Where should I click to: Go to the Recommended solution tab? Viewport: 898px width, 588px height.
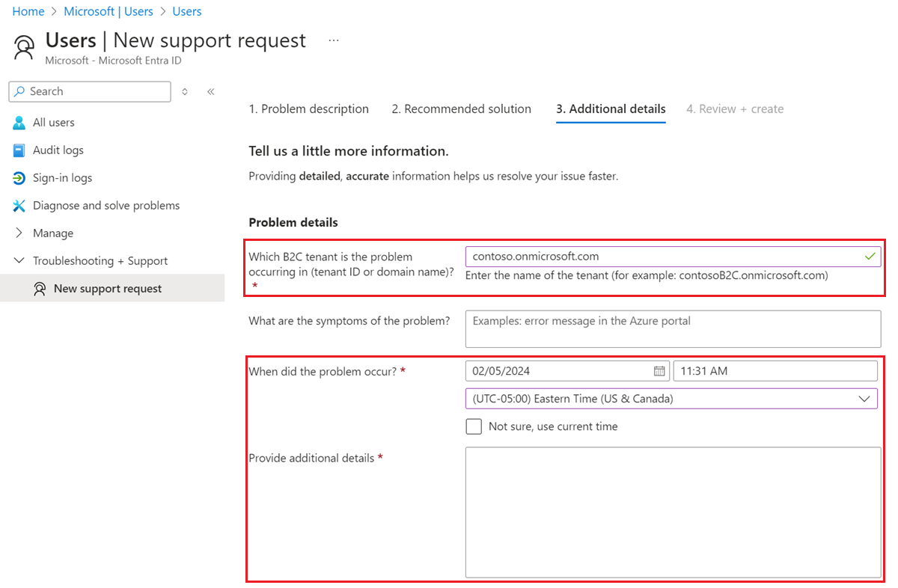[x=461, y=109]
